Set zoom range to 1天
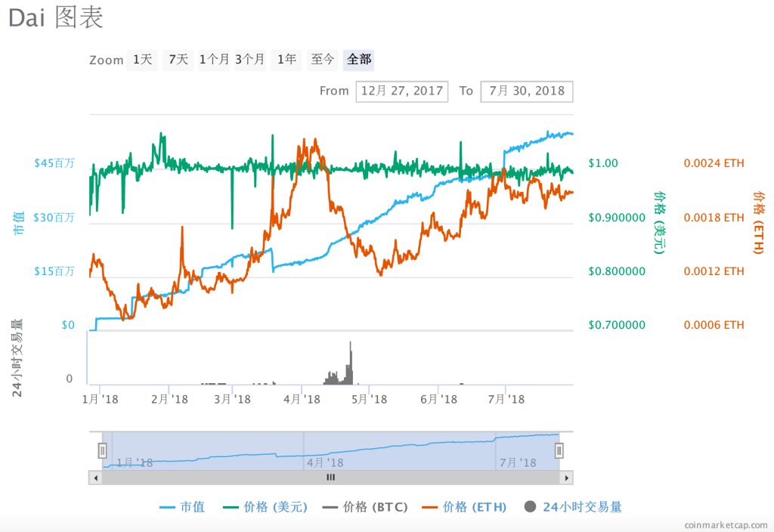Viewport: 774px width, 532px height. pos(143,60)
